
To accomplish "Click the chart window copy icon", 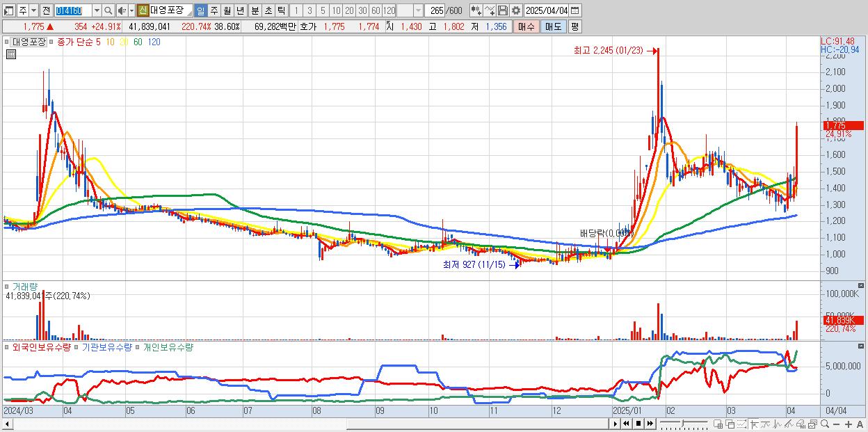I will (x=812, y=424).
